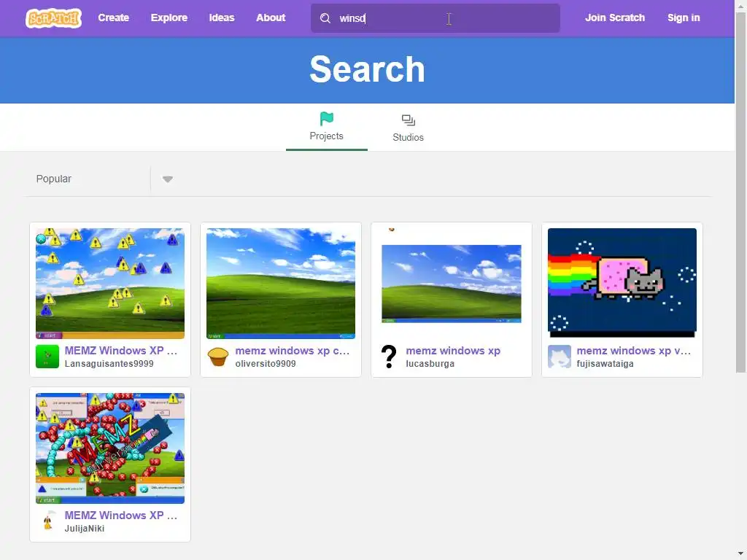The height and width of the screenshot is (560, 747).
Task: Open the Create menu item
Action: (x=113, y=17)
